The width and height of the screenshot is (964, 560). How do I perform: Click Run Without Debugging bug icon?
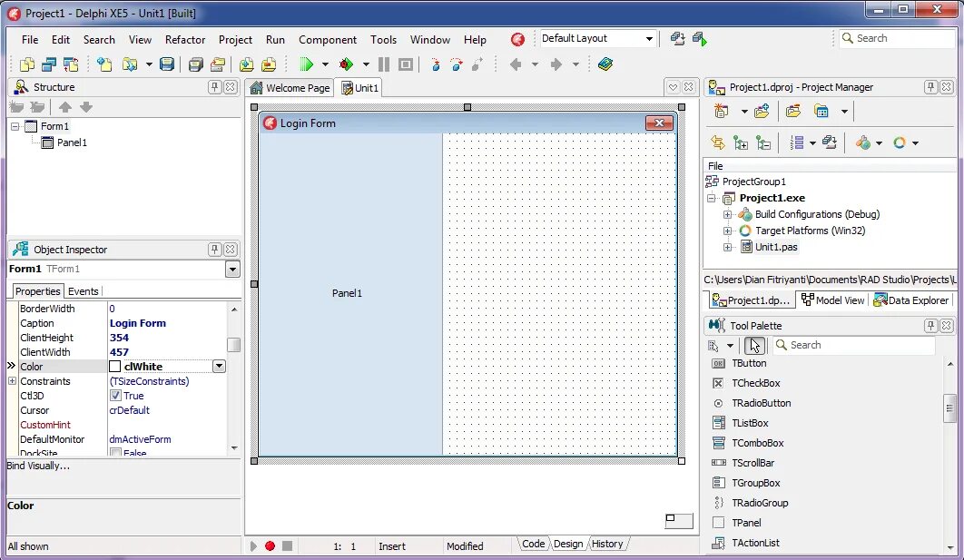pyautogui.click(x=346, y=64)
